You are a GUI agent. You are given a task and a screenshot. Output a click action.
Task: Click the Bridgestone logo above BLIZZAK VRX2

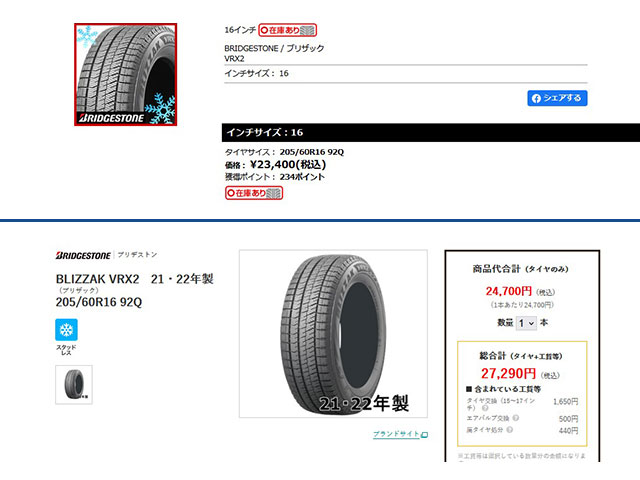tap(83, 256)
